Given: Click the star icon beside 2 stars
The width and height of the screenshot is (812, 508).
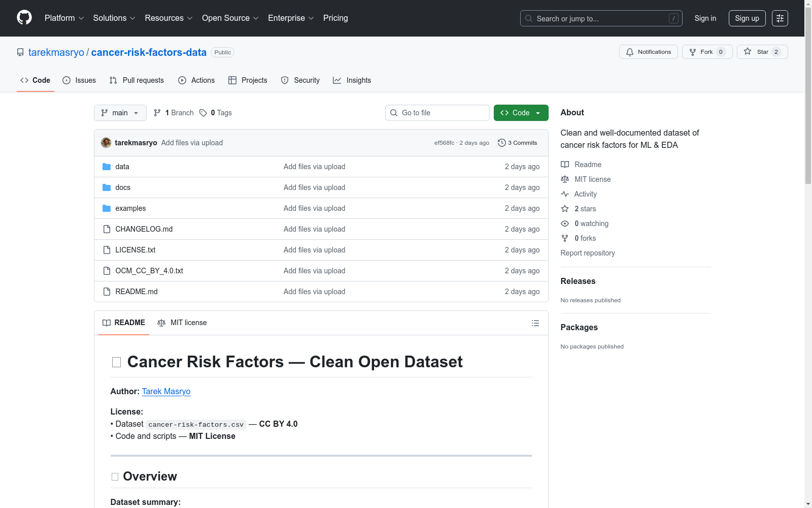Looking at the screenshot, I should [x=565, y=209].
